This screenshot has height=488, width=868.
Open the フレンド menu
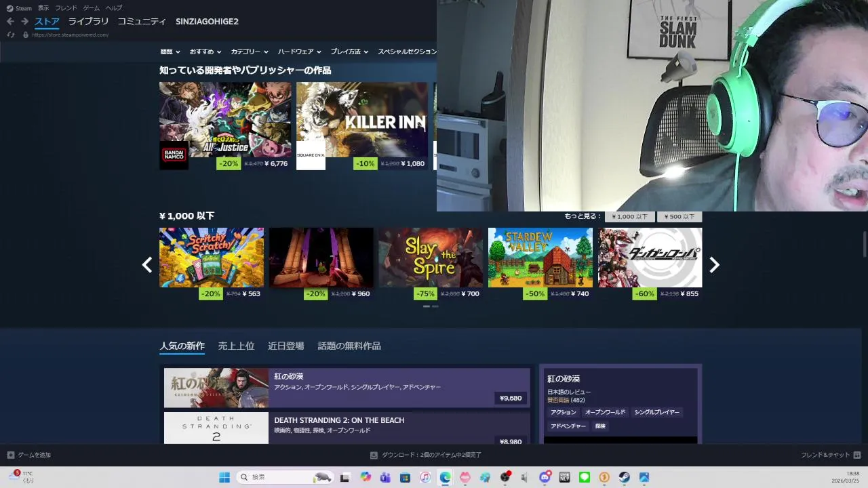(66, 8)
